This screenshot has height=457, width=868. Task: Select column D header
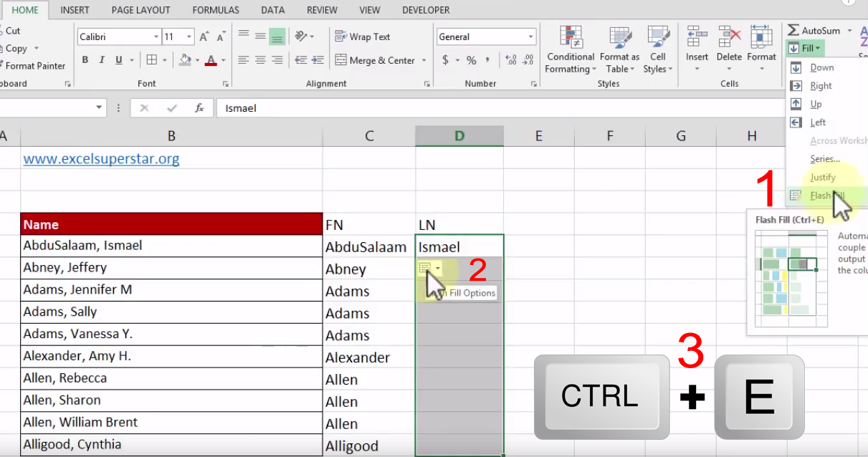pyautogui.click(x=459, y=135)
